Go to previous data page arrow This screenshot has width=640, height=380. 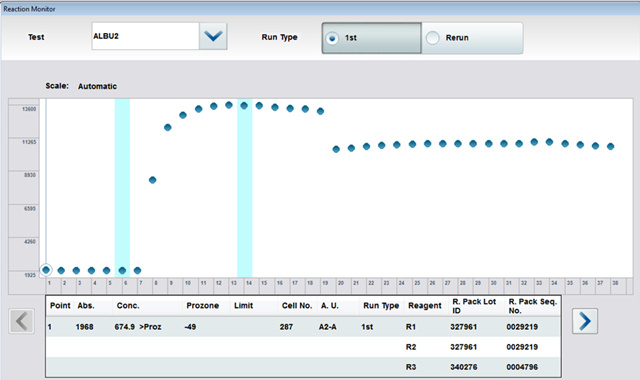coord(21,321)
